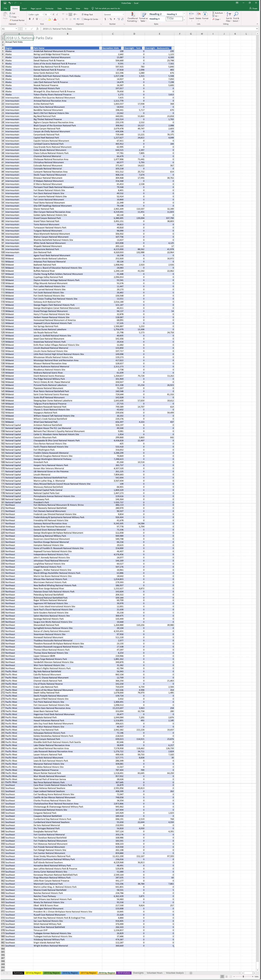Click the Accounting Number Format dollar icon
The width and height of the screenshot is (261, 980).
pos(105,19)
